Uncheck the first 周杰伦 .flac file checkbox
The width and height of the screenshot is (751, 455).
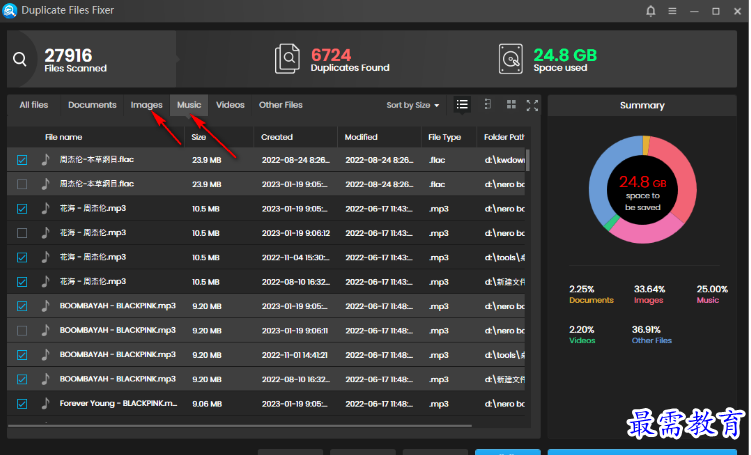click(x=22, y=160)
